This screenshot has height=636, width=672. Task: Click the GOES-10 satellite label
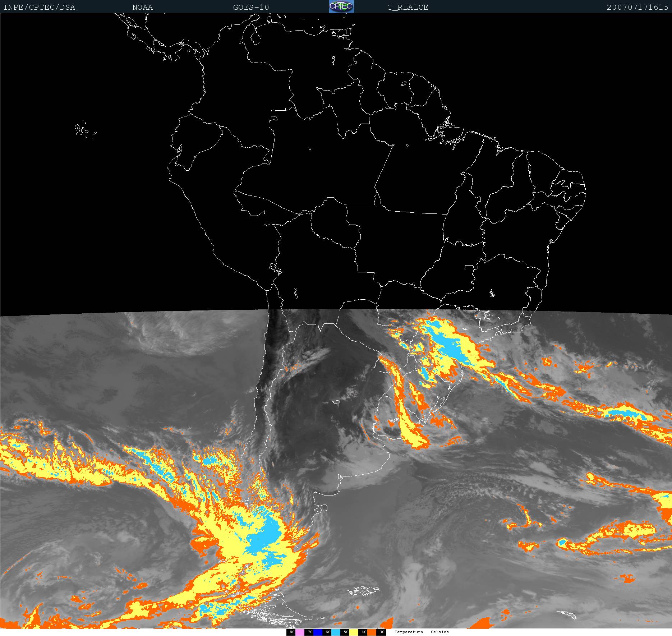tap(251, 7)
